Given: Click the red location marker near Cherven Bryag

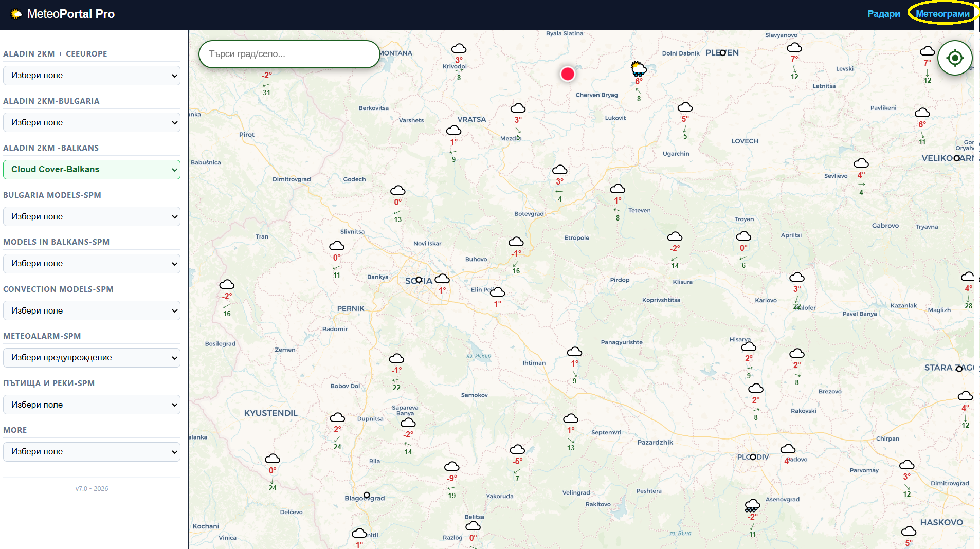Looking at the screenshot, I should [568, 74].
